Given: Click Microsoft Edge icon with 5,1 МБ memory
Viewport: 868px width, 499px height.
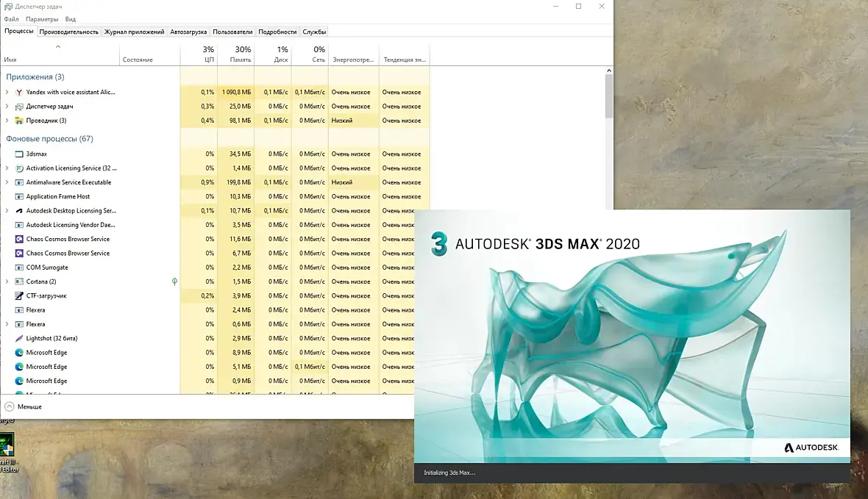Looking at the screenshot, I should [x=19, y=367].
